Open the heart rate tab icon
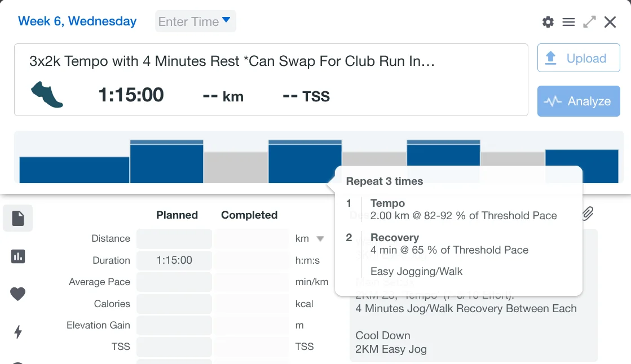Image resolution: width=631 pixels, height=364 pixels. 18,294
